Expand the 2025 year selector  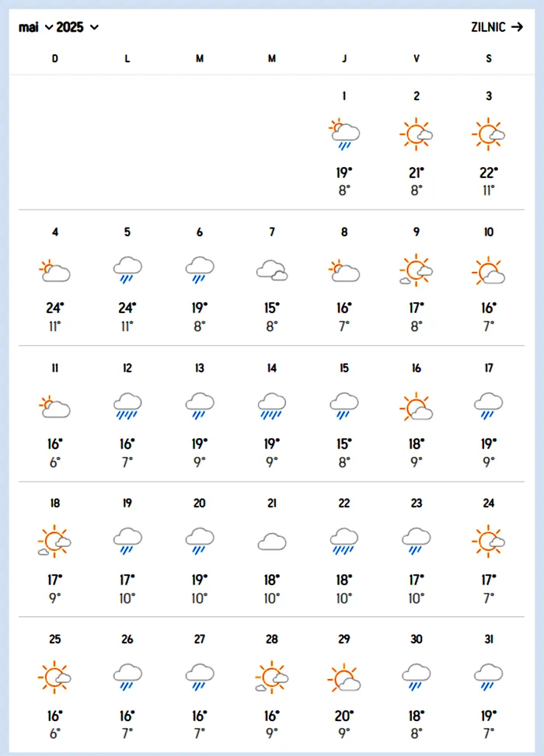coord(78,27)
